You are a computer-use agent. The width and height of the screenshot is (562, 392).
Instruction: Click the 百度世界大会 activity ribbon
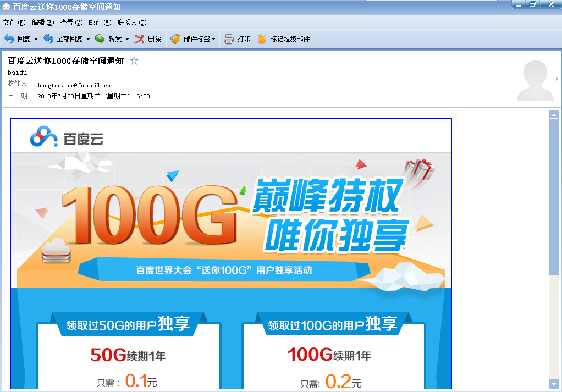coord(224,270)
